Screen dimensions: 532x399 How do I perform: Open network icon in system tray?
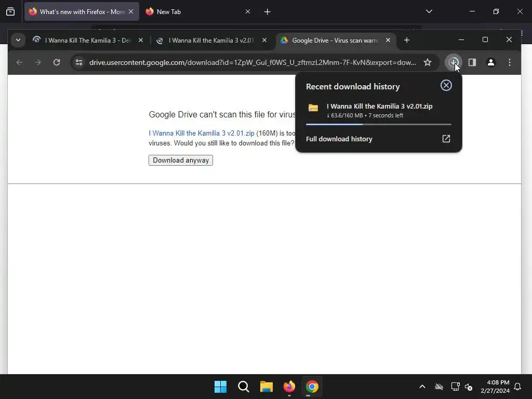[x=455, y=387]
